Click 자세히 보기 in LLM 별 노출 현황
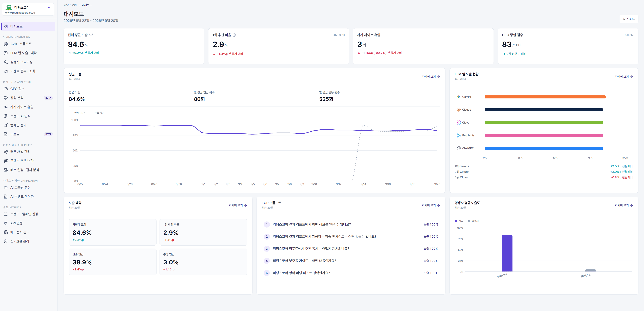This screenshot has height=311, width=644. click(x=624, y=77)
